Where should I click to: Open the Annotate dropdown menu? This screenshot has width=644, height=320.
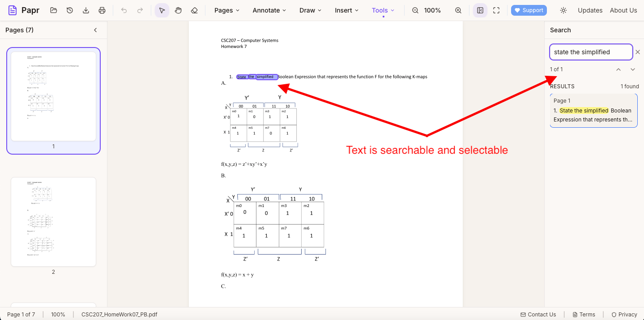(x=269, y=10)
